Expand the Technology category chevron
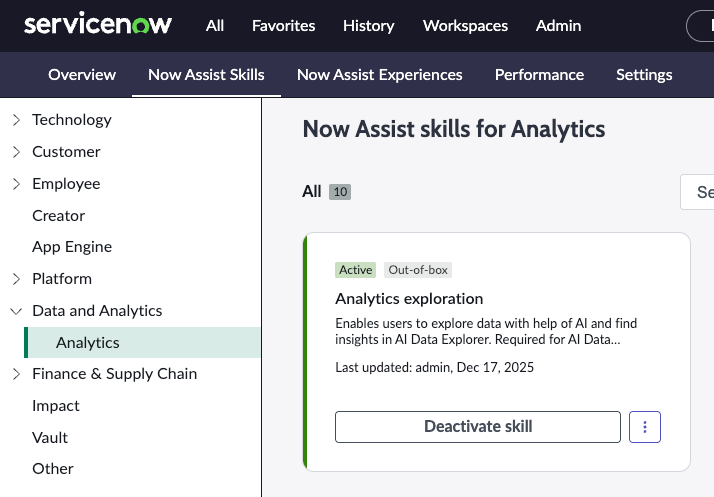Viewport: 714px width, 497px height. tap(16, 120)
